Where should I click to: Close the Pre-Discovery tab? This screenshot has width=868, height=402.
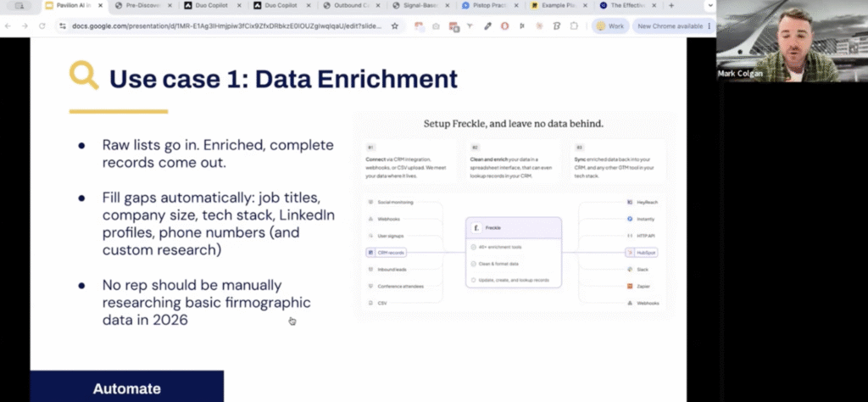tap(170, 6)
